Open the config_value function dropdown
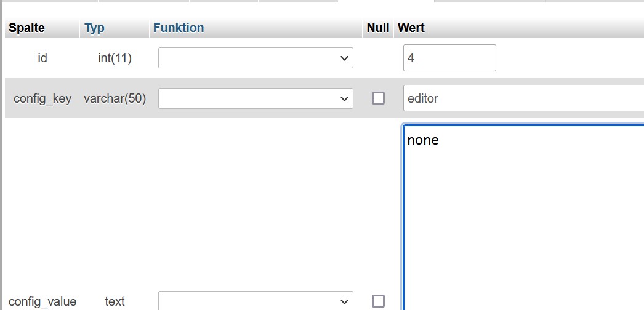Image resolution: width=644 pixels, height=310 pixels. [x=256, y=301]
